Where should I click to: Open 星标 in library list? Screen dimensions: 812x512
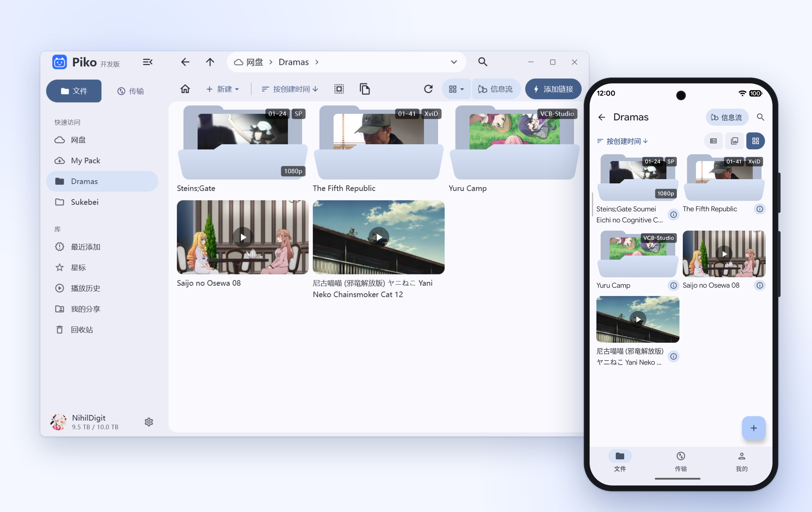[x=102, y=268]
